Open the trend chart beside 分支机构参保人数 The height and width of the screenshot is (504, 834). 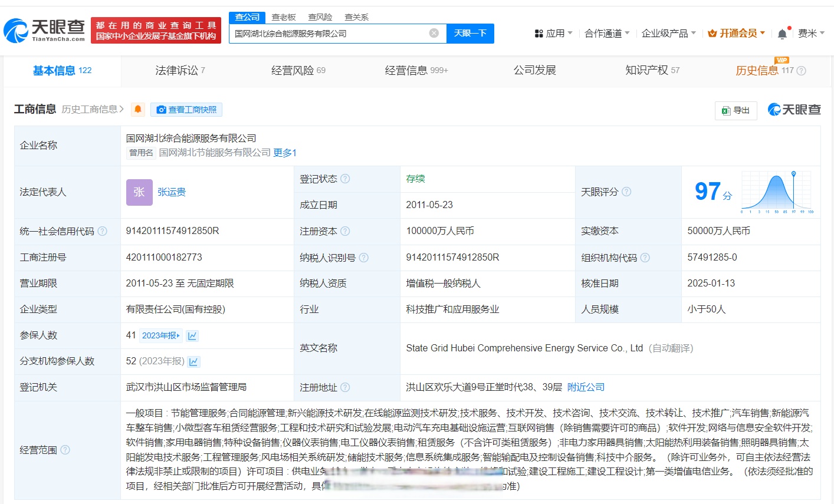(x=194, y=361)
